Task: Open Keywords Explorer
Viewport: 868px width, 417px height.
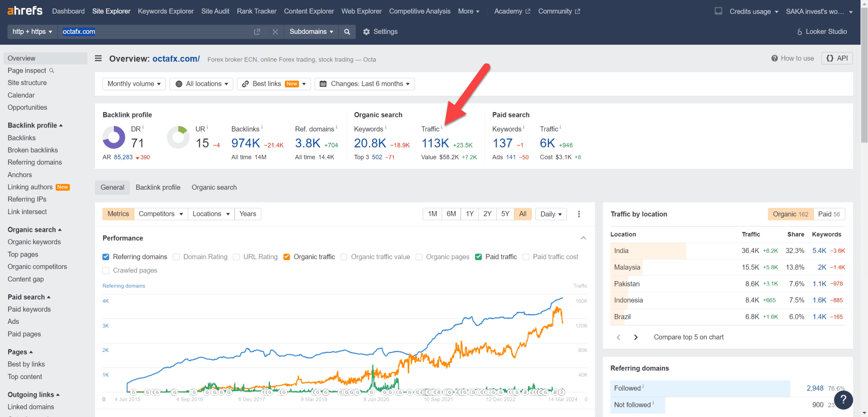Action: click(165, 11)
